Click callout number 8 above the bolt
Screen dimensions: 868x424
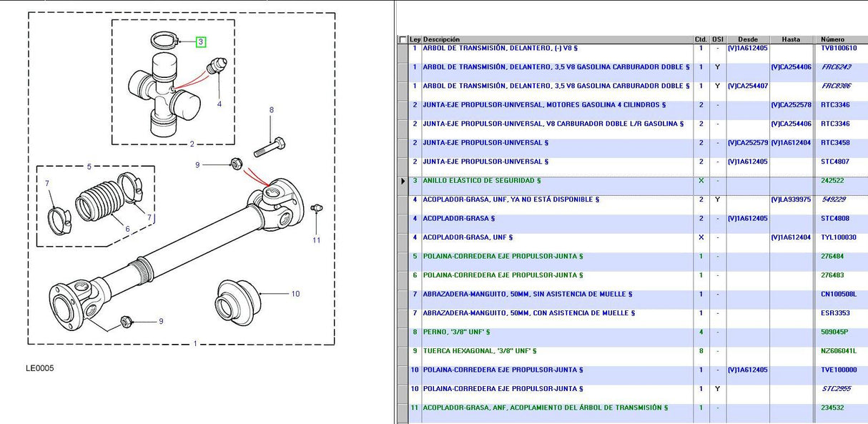coord(272,110)
